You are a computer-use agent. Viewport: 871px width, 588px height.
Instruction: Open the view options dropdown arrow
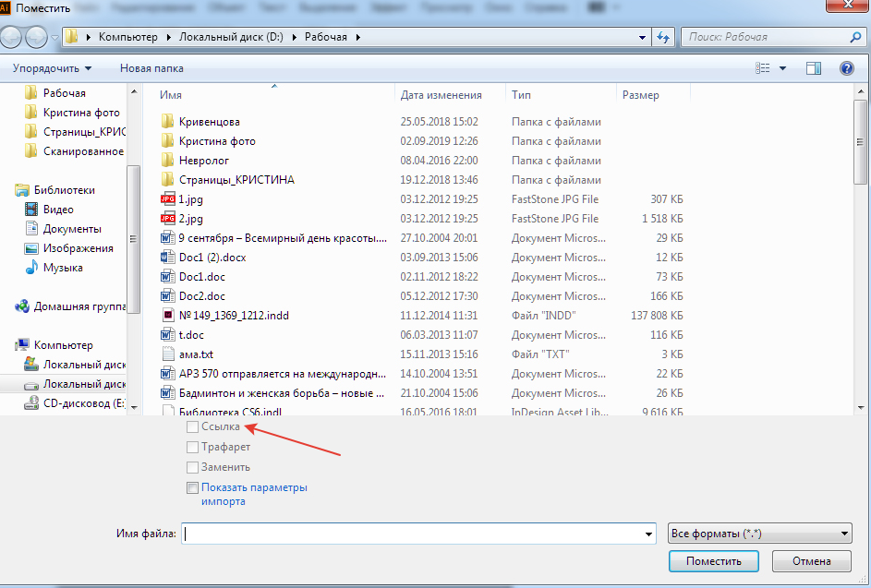click(x=782, y=68)
